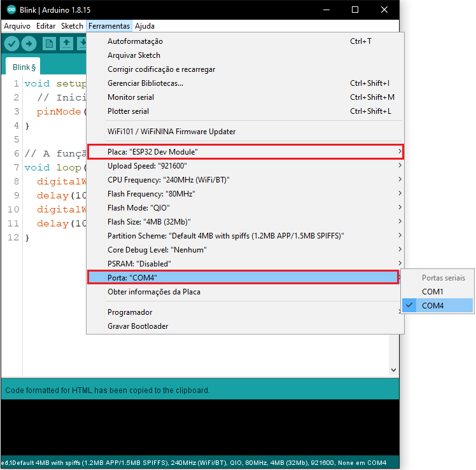Screen dimensions: 476x470
Task: Click the clipboard status message bar
Action: [x=200, y=390]
